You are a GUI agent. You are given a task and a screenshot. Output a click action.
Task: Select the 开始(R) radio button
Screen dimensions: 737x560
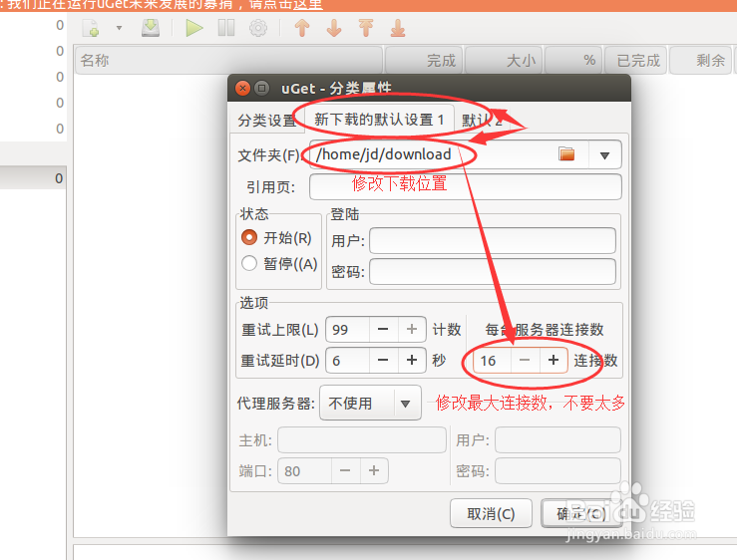tap(249, 237)
